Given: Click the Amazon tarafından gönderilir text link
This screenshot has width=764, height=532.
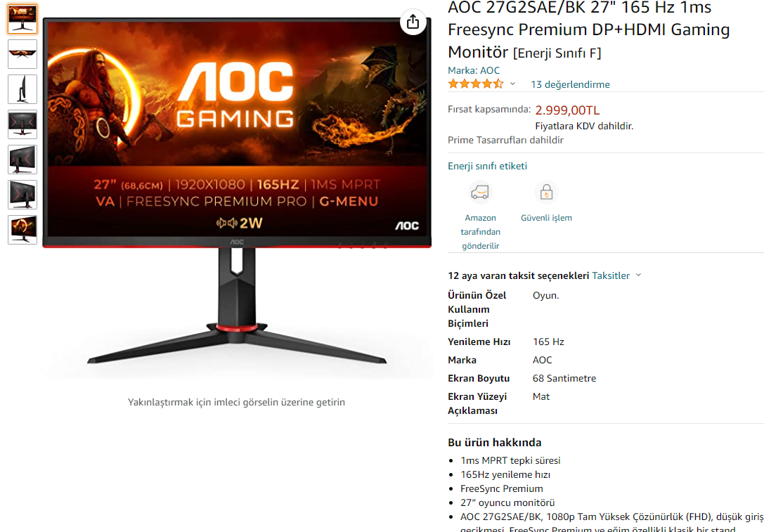Looking at the screenshot, I should (481, 232).
